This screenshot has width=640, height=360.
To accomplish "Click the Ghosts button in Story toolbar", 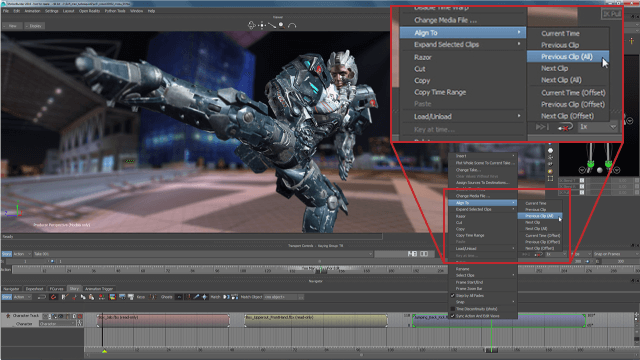I will pos(167,297).
